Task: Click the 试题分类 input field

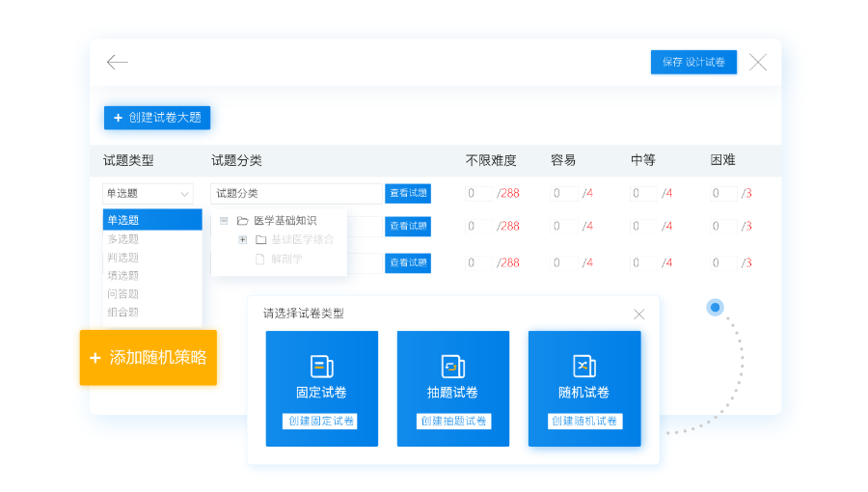Action: click(296, 193)
